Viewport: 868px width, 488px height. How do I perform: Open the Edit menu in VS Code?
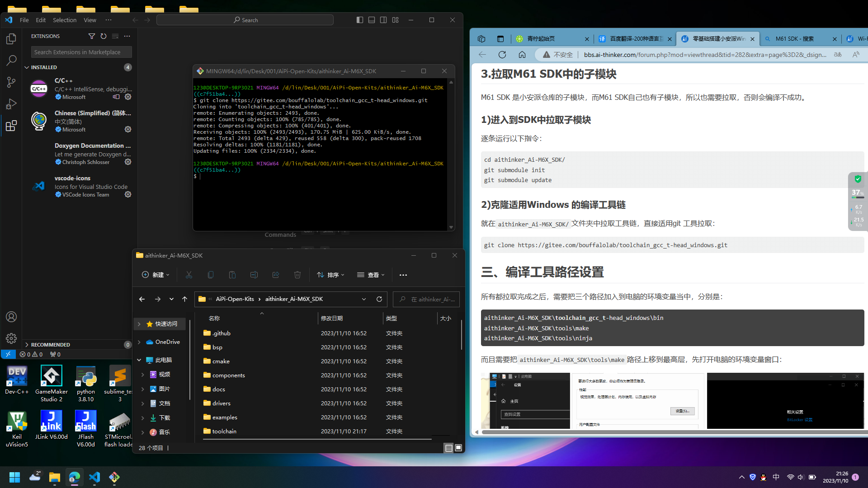[41, 20]
